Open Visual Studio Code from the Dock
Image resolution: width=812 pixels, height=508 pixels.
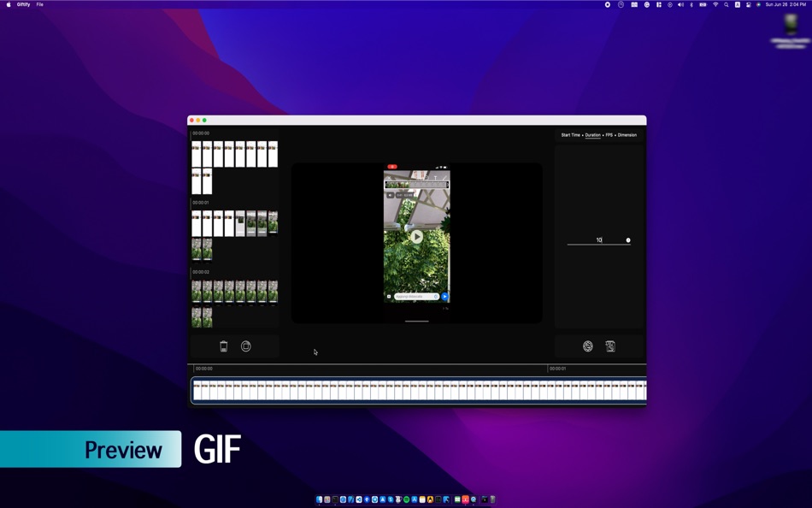tap(359, 499)
